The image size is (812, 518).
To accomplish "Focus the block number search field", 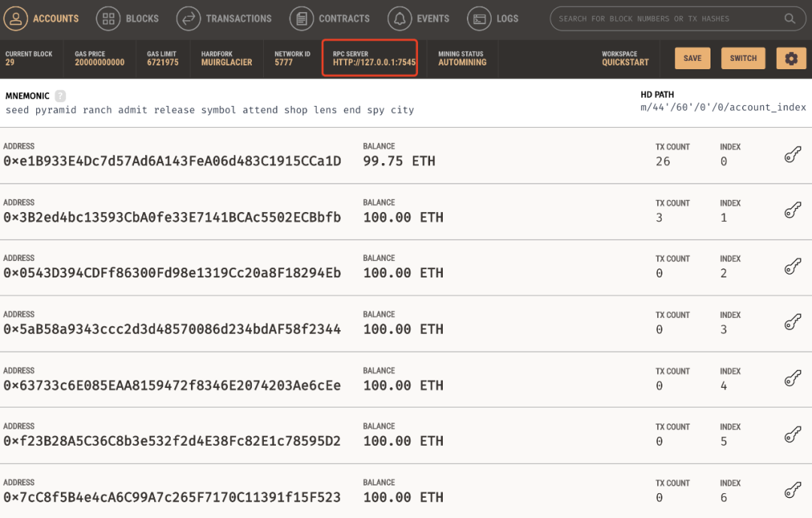I will (665, 19).
